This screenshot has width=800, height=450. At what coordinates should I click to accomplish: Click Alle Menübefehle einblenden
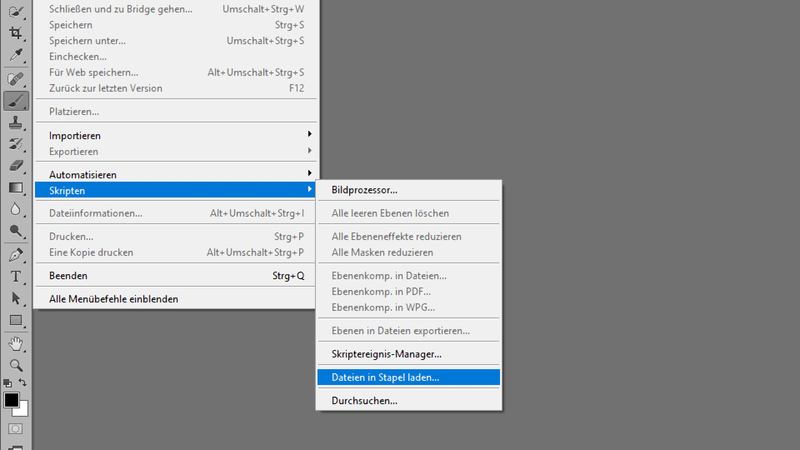tap(176, 299)
